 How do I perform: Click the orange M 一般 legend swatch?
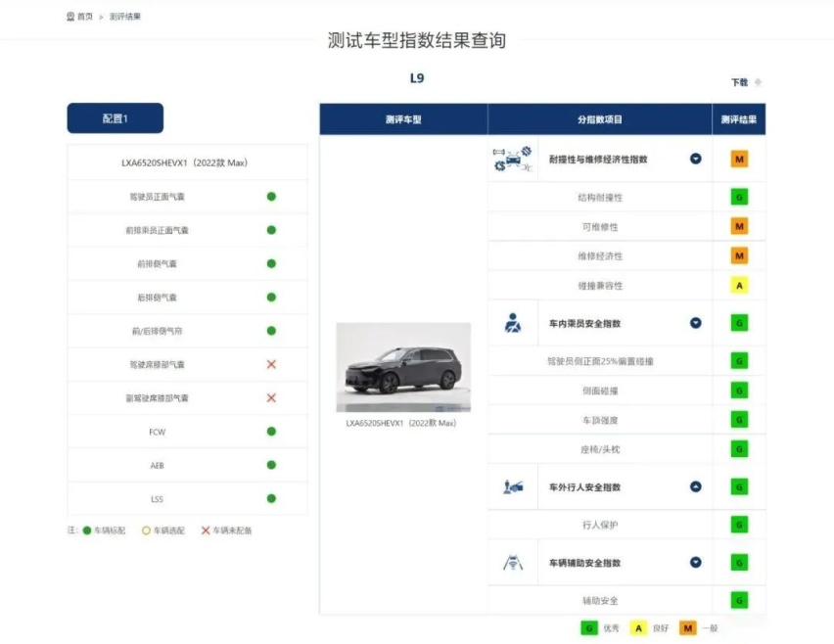click(688, 628)
